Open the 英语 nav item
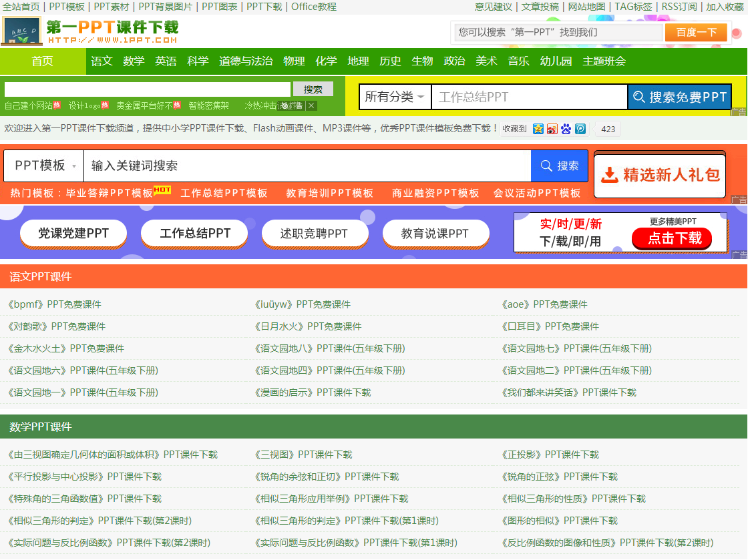Screen dimensions: 748x560 pos(166,61)
